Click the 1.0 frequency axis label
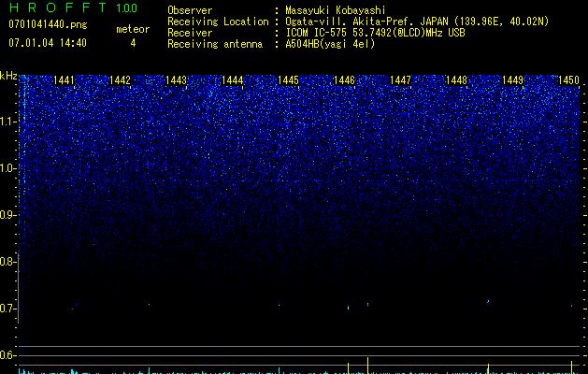 (x=7, y=168)
